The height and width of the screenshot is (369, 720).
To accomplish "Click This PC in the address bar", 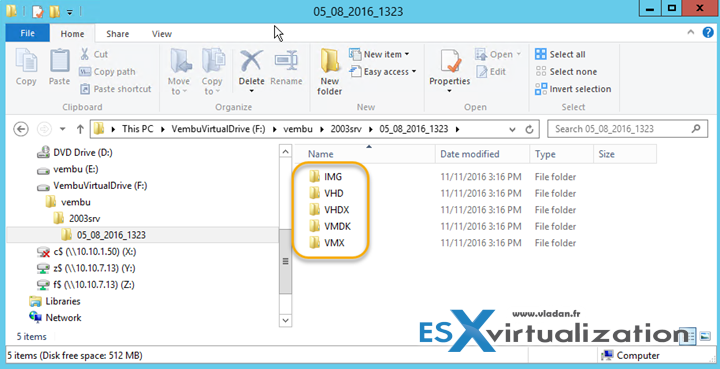I will [x=137, y=129].
